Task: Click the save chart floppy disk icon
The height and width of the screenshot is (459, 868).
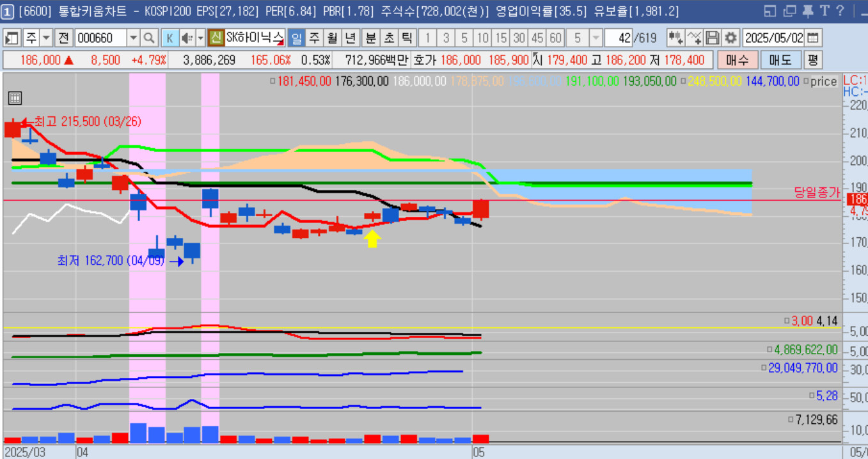Action: (x=713, y=38)
